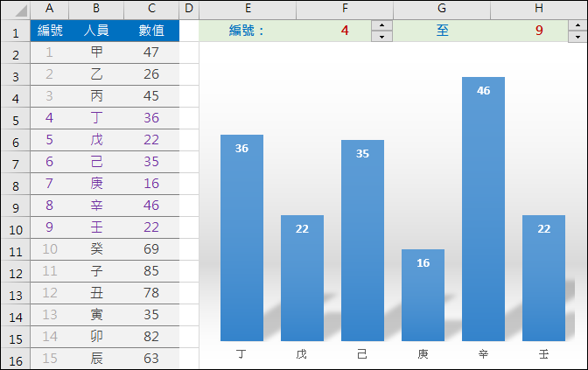Select the purple cell 戊
The width and height of the screenshot is (588, 370).
[x=96, y=140]
